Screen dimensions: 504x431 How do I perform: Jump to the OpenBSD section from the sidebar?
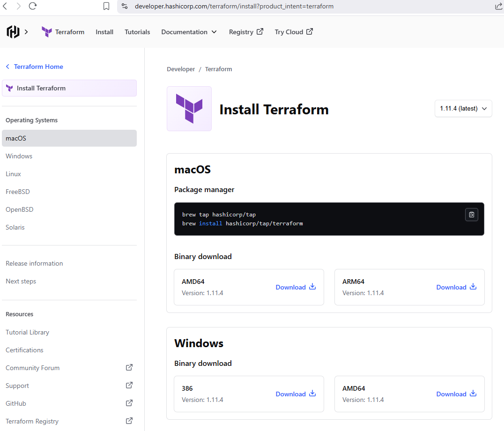[x=20, y=209]
